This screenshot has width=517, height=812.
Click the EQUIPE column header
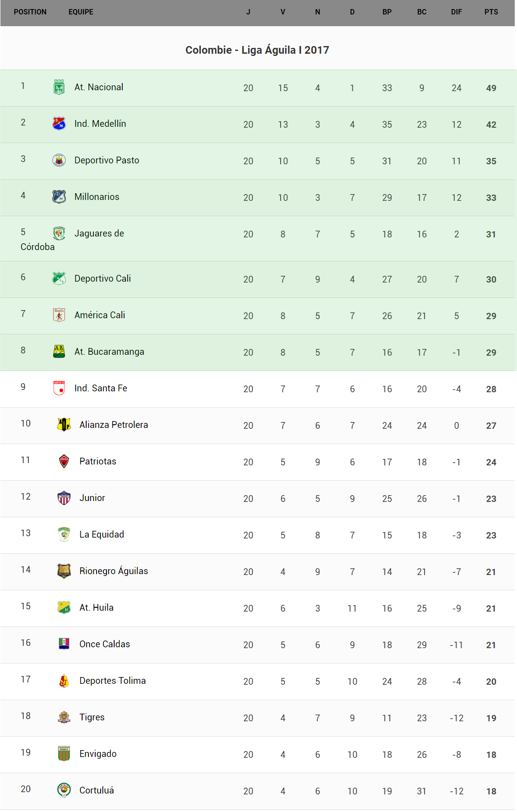[x=81, y=12]
